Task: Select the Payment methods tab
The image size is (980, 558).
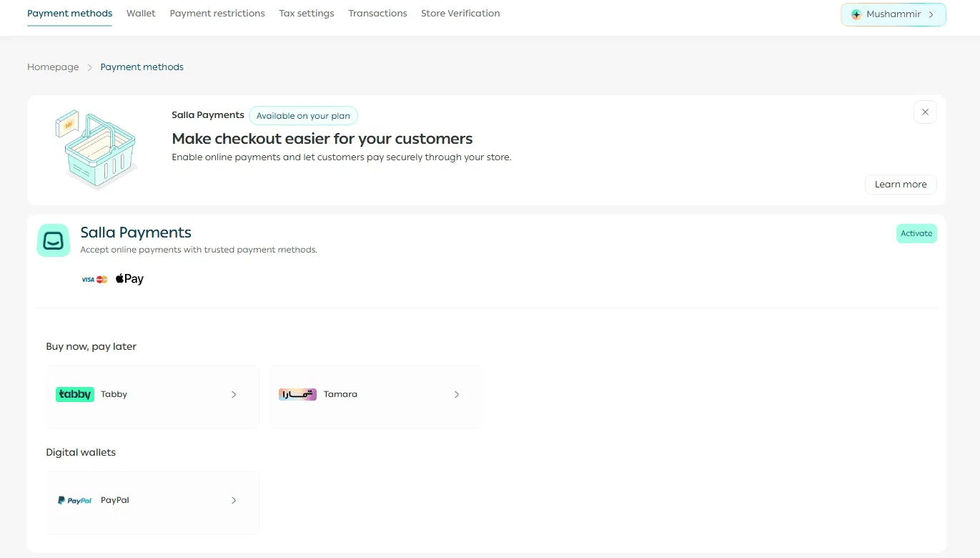Action: pyautogui.click(x=70, y=14)
